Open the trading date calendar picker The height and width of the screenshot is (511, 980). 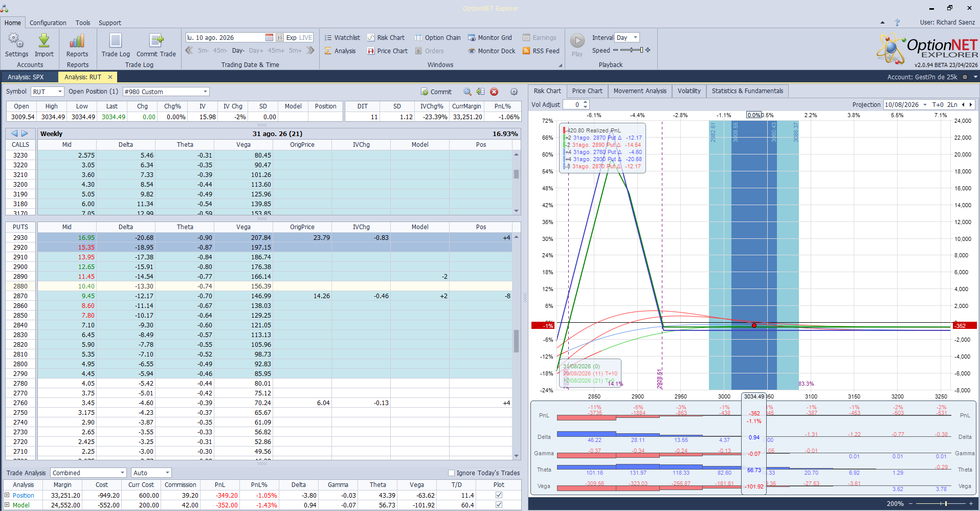click(269, 37)
